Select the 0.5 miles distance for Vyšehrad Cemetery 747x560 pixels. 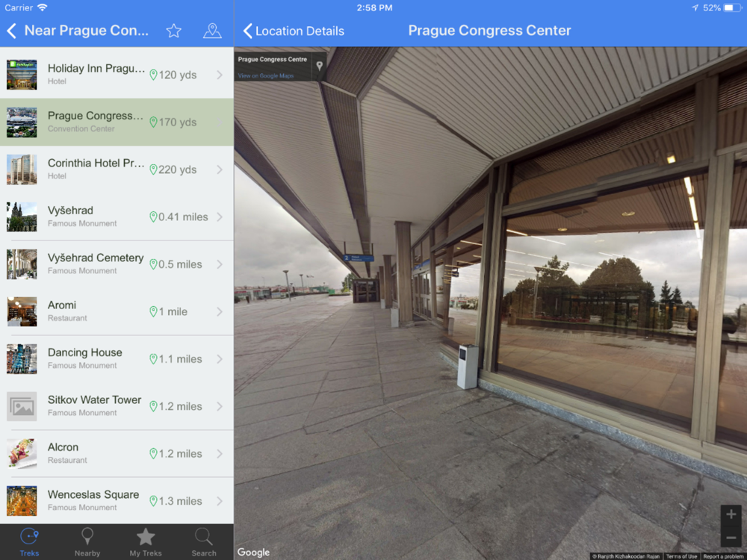[176, 264]
